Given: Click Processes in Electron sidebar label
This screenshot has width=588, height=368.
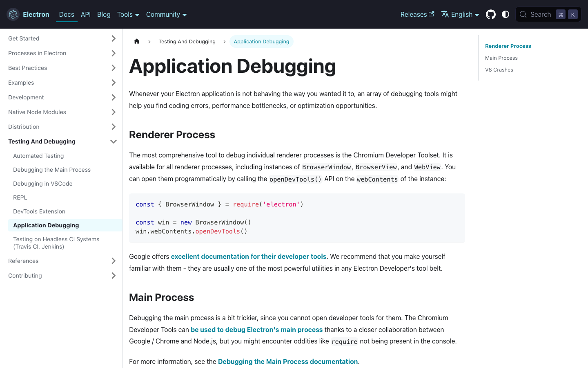Looking at the screenshot, I should tap(37, 53).
